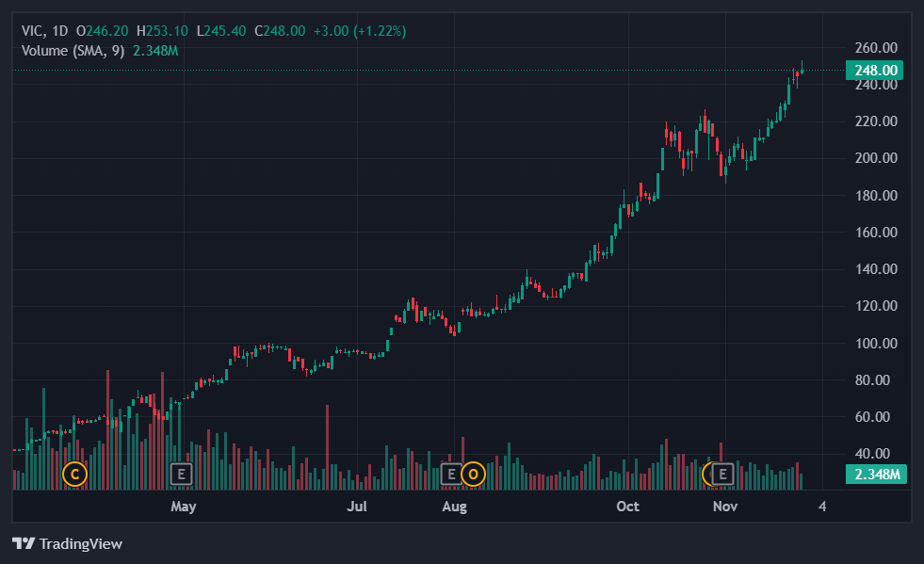
Task: Open the E earnings marker near November
Action: click(x=723, y=474)
